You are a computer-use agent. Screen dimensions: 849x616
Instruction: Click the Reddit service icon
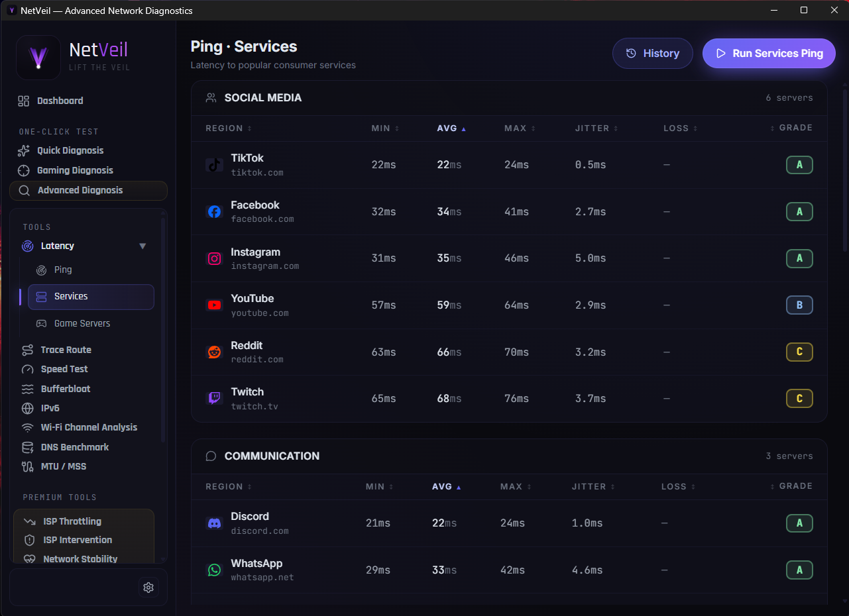pos(214,352)
